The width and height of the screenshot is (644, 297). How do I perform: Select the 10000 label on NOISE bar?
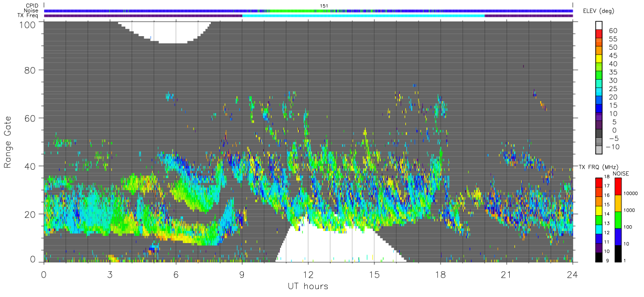631,193
